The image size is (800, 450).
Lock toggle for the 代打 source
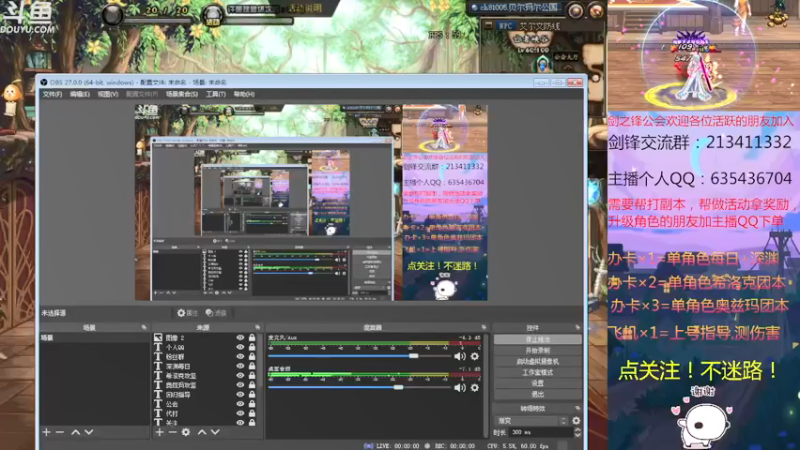pyautogui.click(x=252, y=413)
